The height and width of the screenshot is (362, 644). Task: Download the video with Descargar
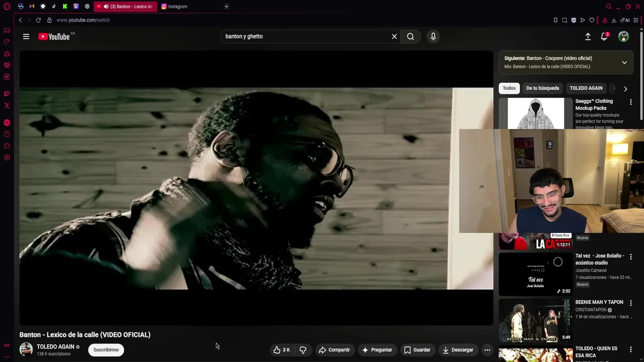click(x=457, y=350)
